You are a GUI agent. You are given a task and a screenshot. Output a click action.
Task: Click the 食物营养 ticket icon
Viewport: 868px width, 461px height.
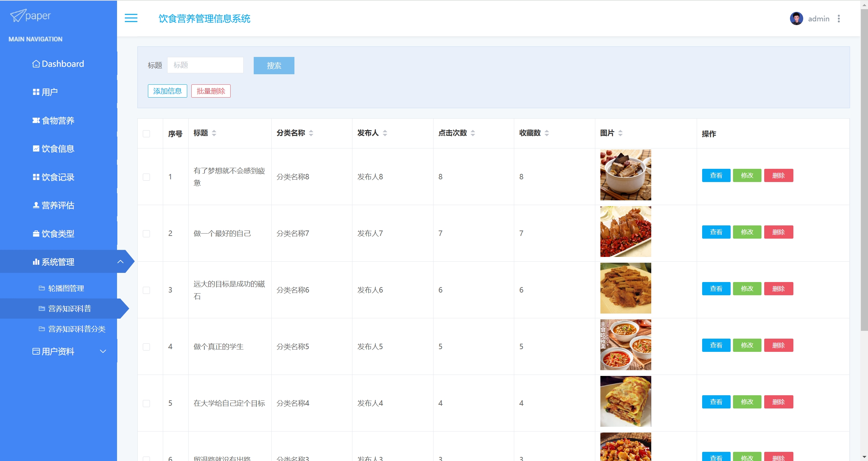tap(36, 120)
